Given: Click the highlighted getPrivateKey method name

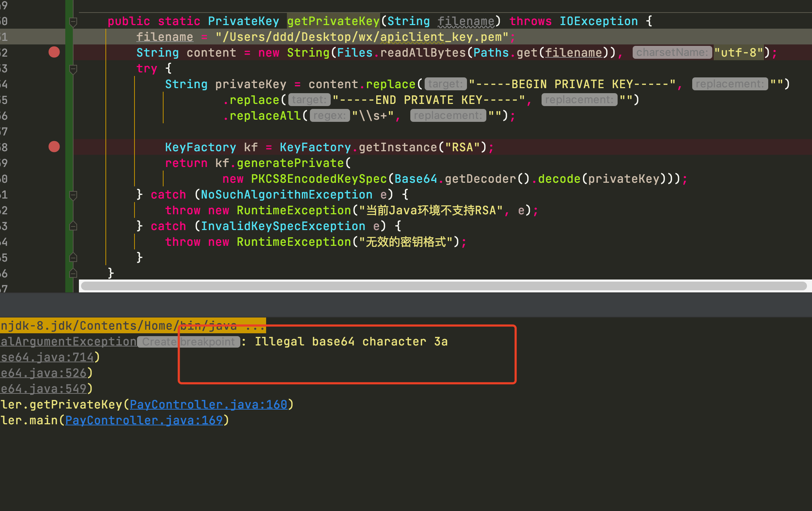Looking at the screenshot, I should click(333, 21).
